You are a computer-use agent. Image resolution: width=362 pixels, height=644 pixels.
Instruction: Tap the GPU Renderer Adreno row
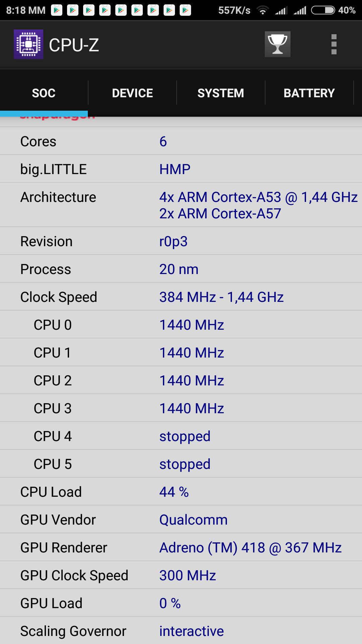tap(181, 547)
